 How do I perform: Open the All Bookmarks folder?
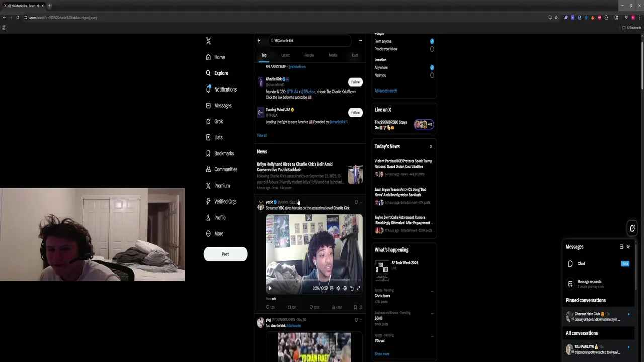(632, 28)
